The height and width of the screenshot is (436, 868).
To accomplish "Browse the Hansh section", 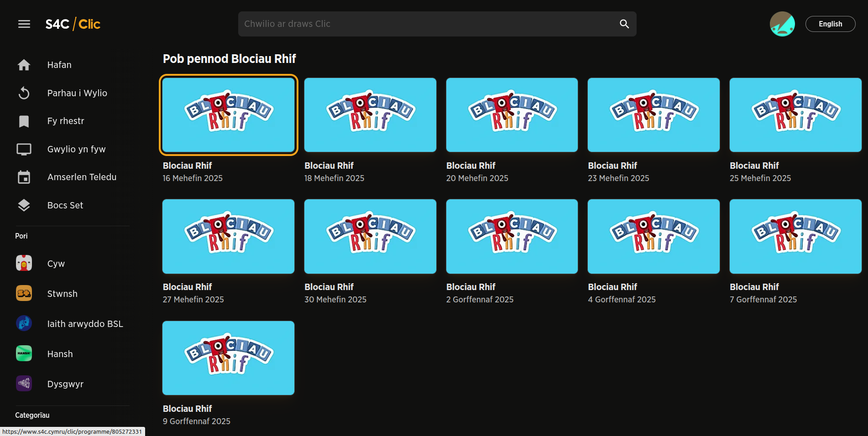I will click(x=60, y=354).
